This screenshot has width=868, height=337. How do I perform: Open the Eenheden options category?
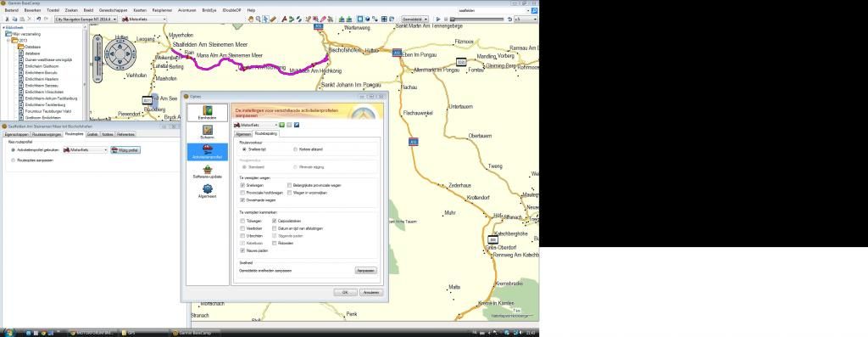(207, 113)
